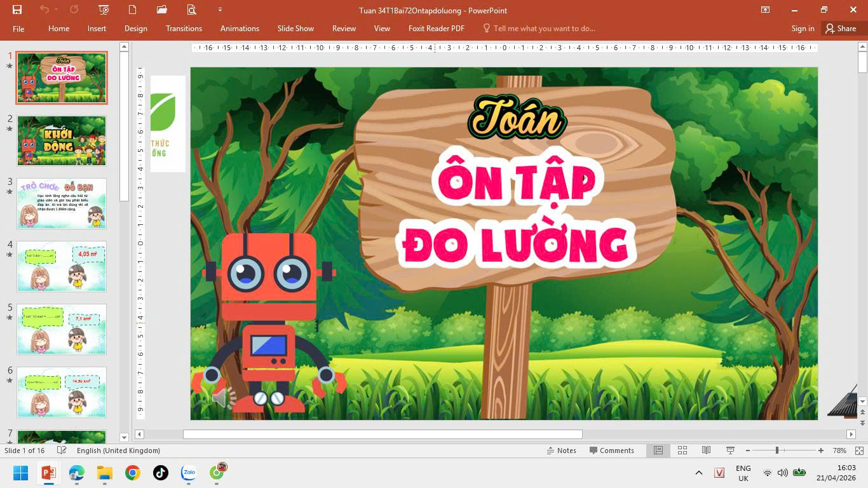Toggle the Comments pane

click(x=611, y=451)
